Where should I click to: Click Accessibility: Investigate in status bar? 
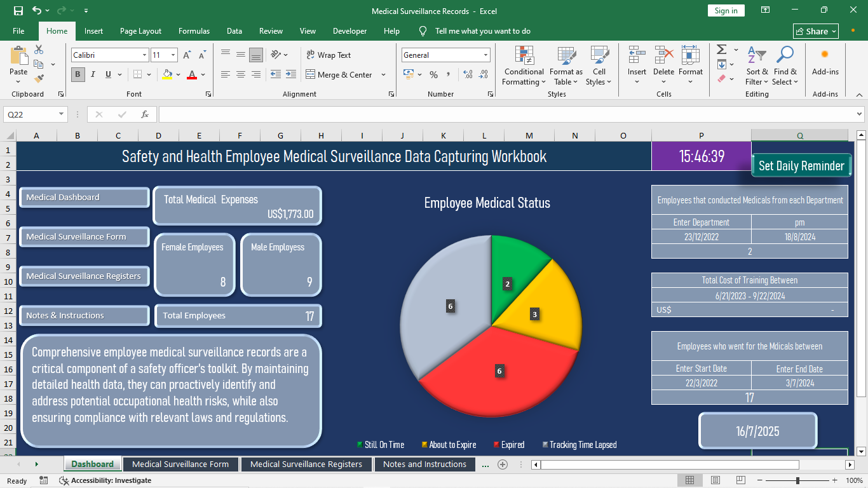105,480
